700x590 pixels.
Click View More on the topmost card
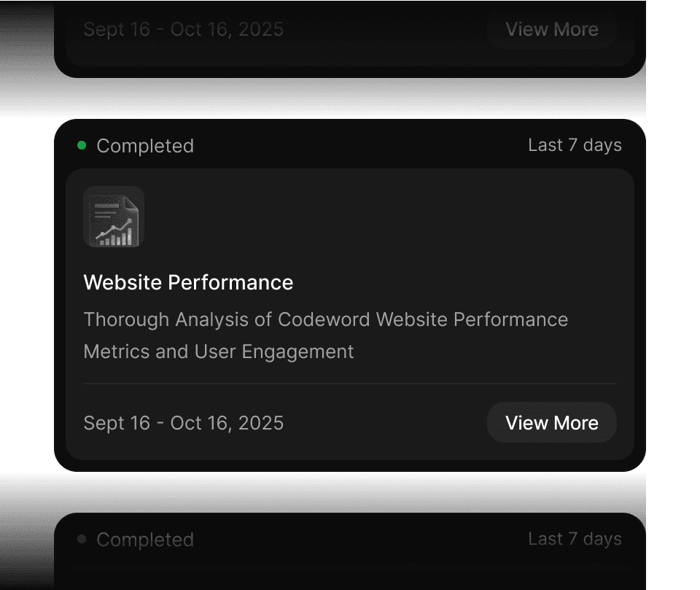click(x=551, y=29)
